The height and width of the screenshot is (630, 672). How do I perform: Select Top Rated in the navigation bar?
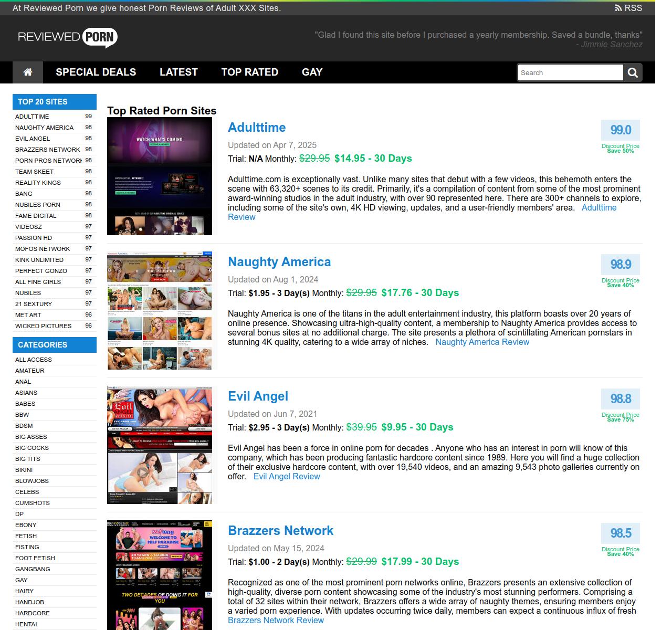tap(249, 72)
